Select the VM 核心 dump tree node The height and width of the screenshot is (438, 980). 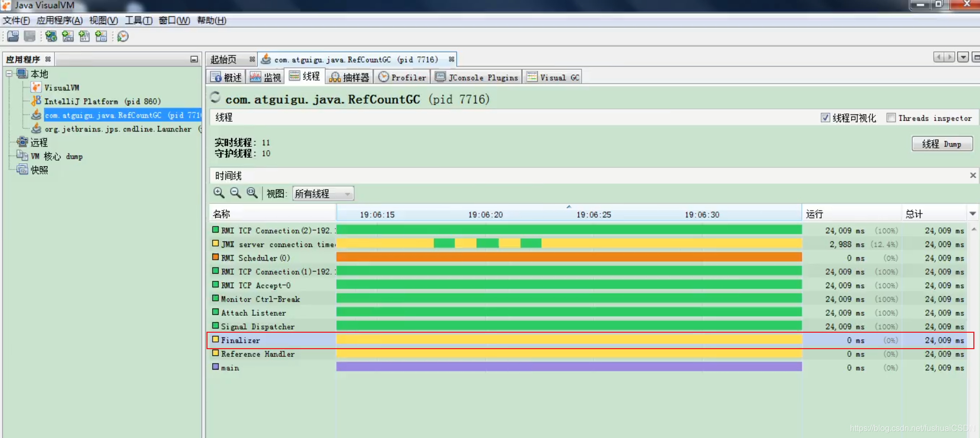pyautogui.click(x=56, y=156)
